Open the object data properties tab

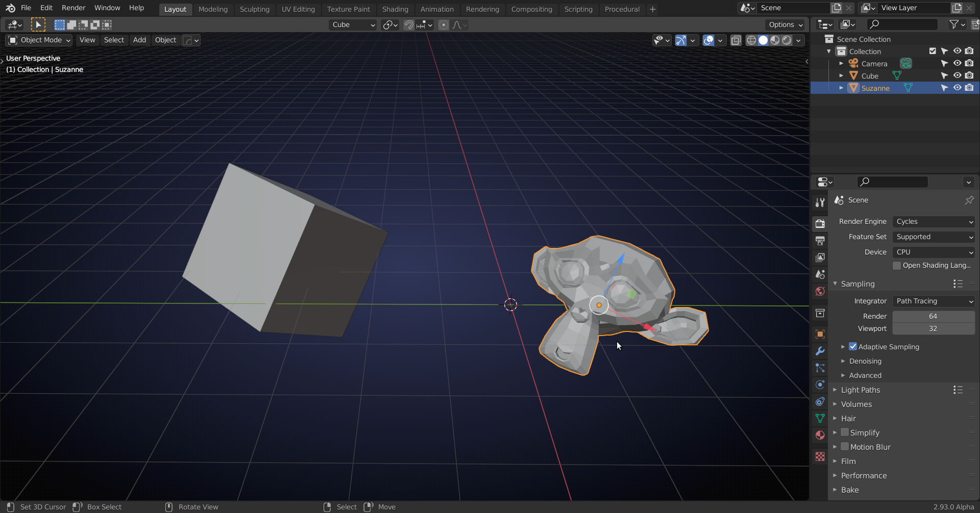(x=820, y=418)
